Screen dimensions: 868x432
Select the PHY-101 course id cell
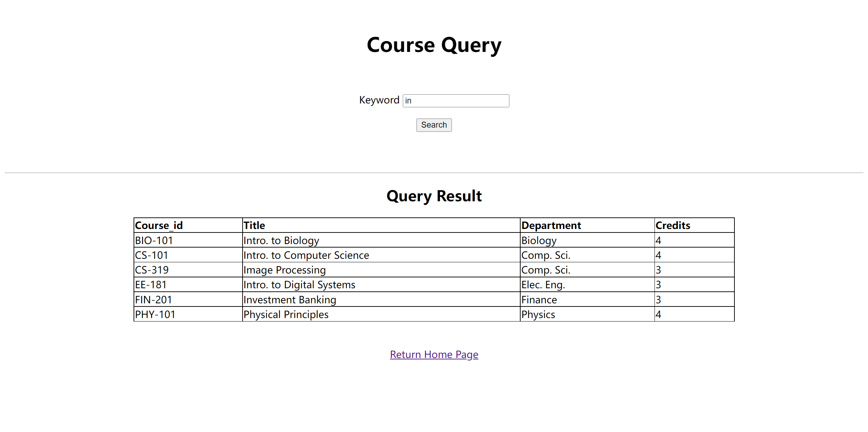[155, 315]
